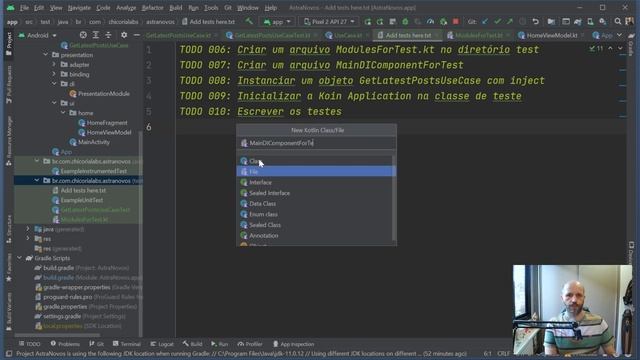The height and width of the screenshot is (360, 640).
Task: Select opened file target icon in Project panel
Action: click(83, 35)
